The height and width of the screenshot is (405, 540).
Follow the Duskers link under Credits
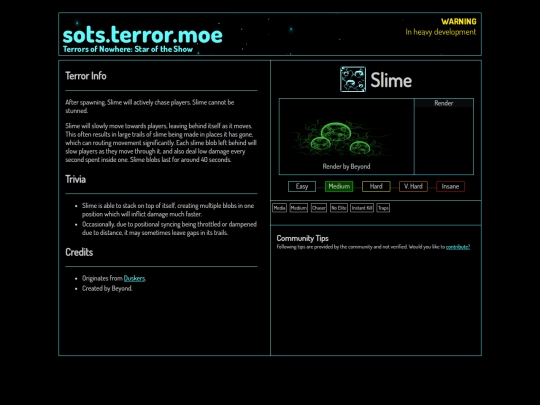pos(134,278)
